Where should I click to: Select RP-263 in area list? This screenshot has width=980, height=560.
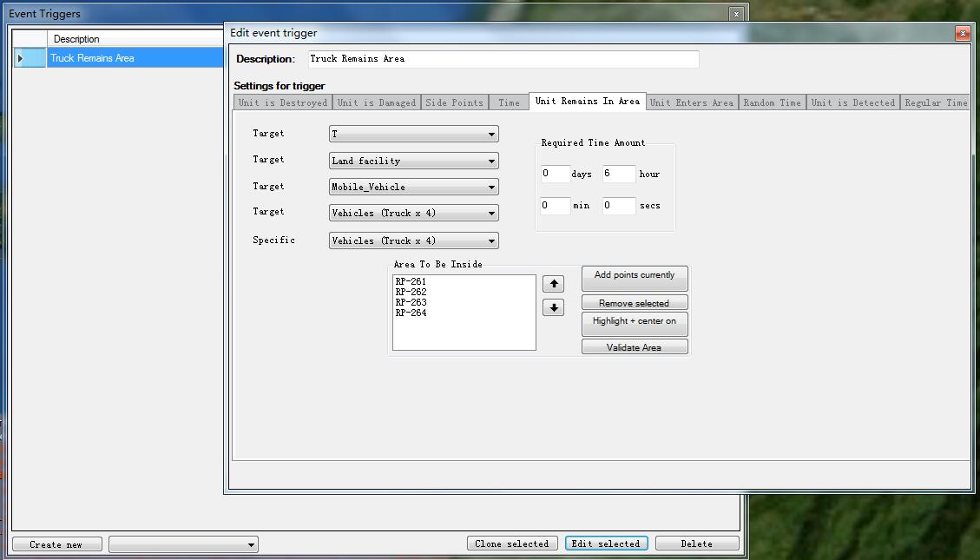(411, 302)
